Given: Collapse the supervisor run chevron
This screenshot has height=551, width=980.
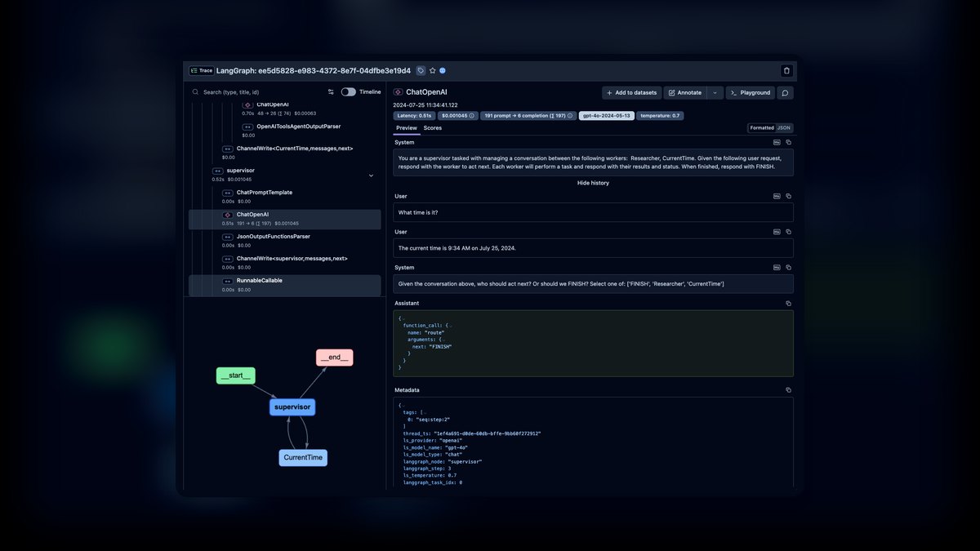Looking at the screenshot, I should click(371, 176).
